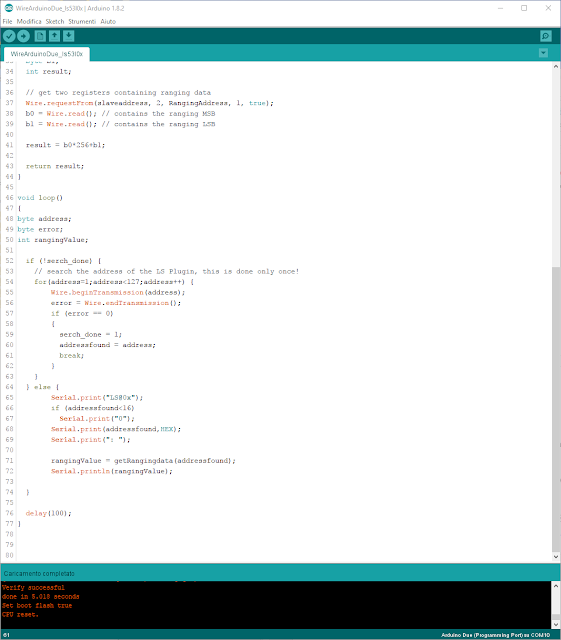Open the Aiuto menu
Viewport: 561px width, 640px height.
click(x=108, y=22)
